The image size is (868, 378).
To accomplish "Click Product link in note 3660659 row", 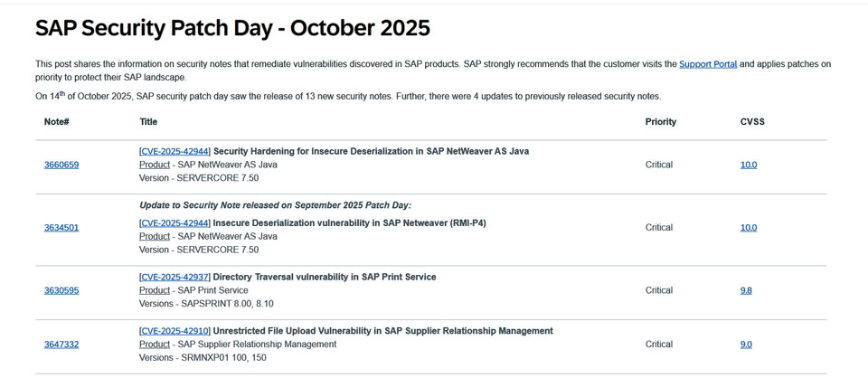I will [155, 165].
